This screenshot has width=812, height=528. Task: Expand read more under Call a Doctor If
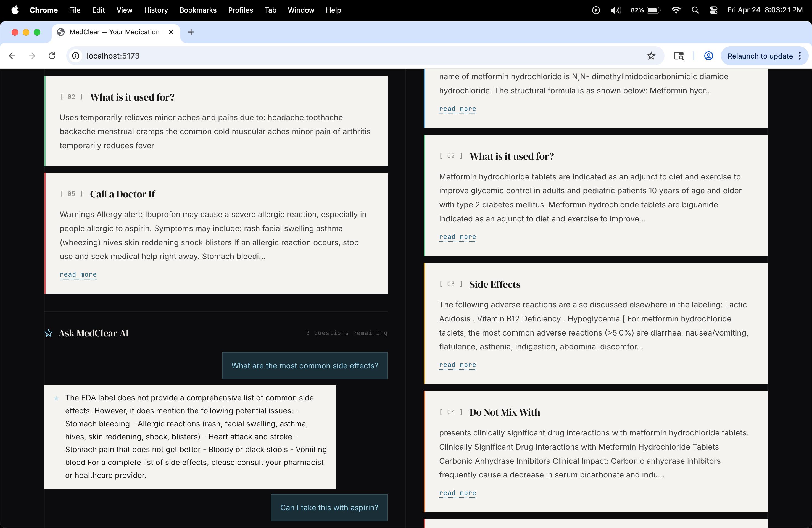point(78,274)
